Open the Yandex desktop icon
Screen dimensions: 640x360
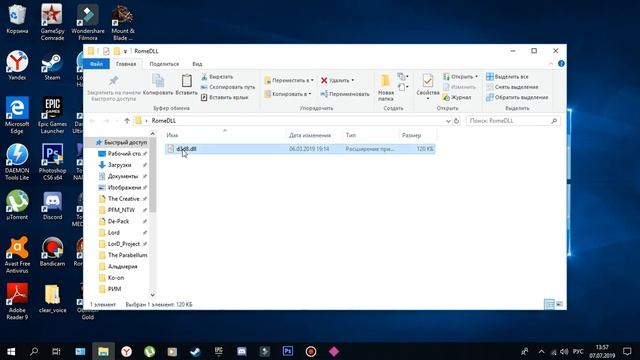pyautogui.click(x=17, y=66)
